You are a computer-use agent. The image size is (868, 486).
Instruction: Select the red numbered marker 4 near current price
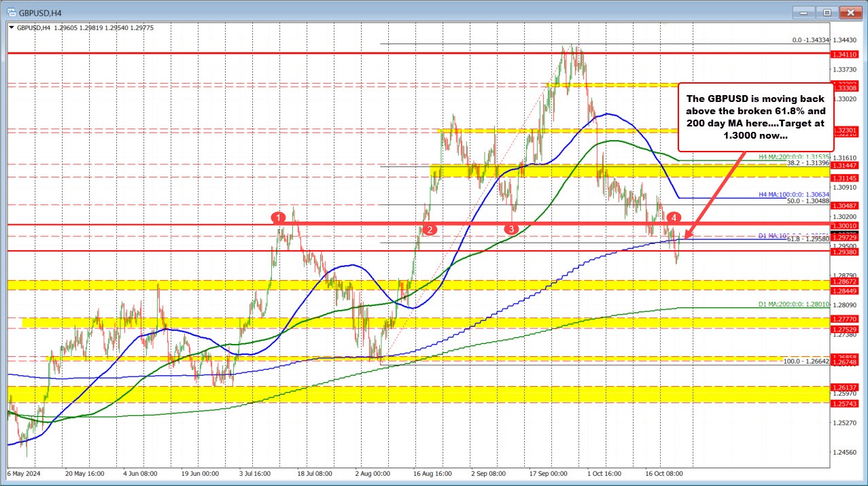coord(674,218)
